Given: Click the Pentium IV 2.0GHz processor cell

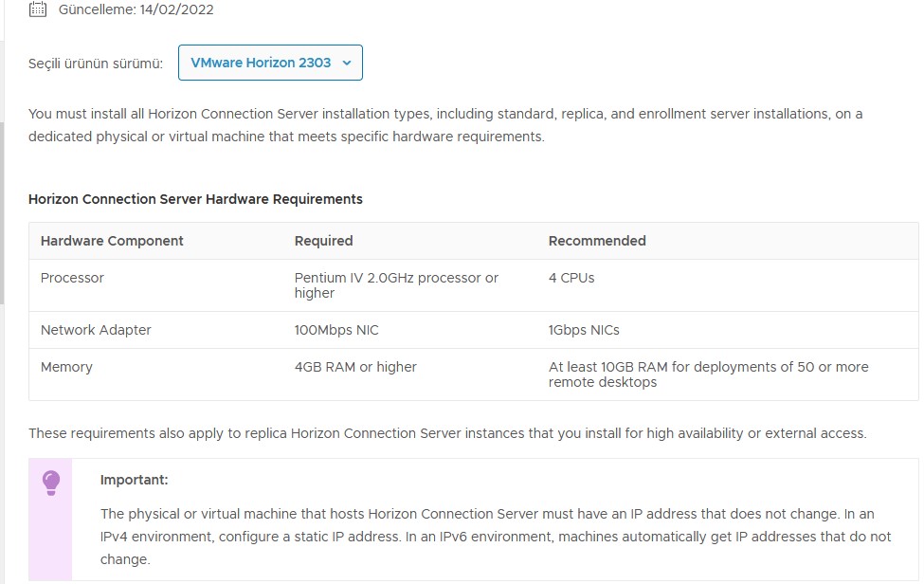Looking at the screenshot, I should pyautogui.click(x=396, y=285).
